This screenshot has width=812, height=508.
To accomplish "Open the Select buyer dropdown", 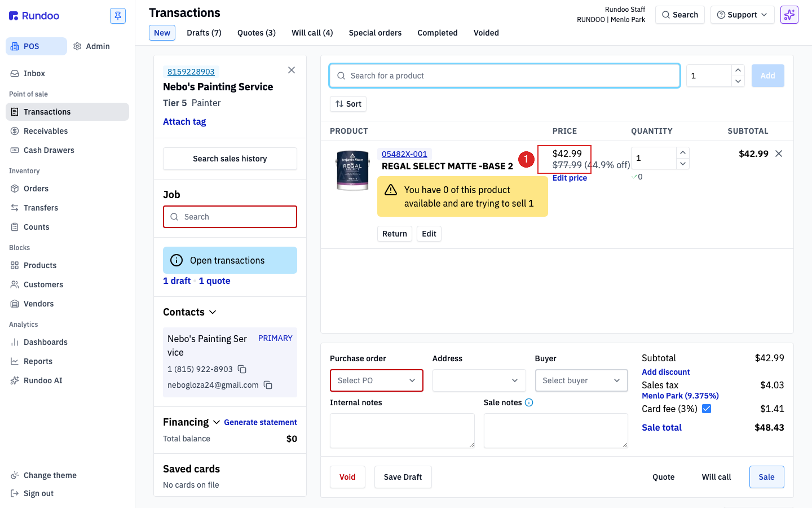I will [581, 380].
